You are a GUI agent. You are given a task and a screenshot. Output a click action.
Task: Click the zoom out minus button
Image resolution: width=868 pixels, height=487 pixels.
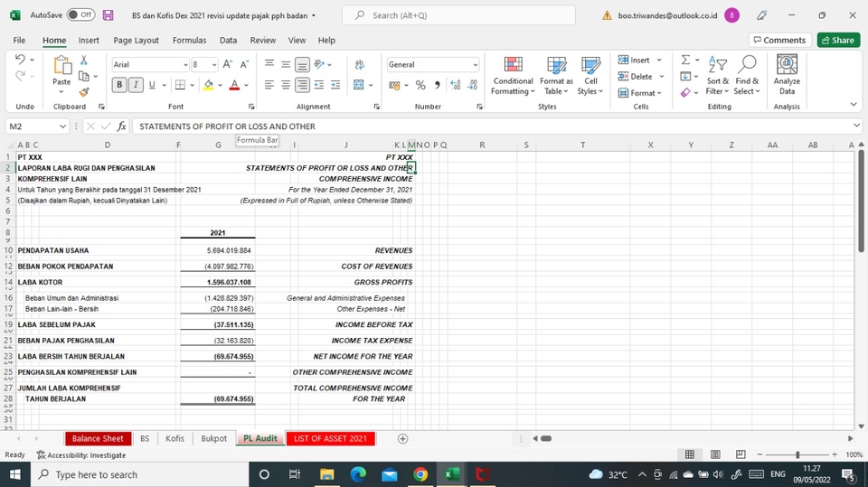[x=759, y=454]
